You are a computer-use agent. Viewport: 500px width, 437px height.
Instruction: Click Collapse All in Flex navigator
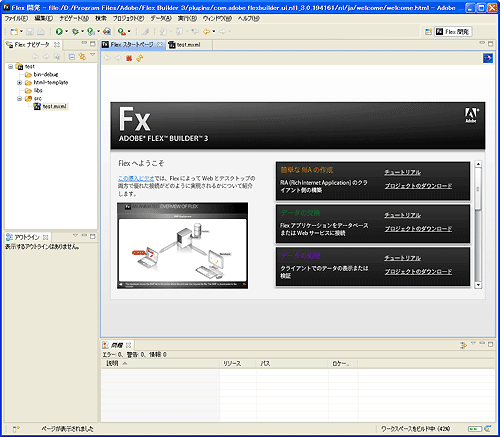72,57
